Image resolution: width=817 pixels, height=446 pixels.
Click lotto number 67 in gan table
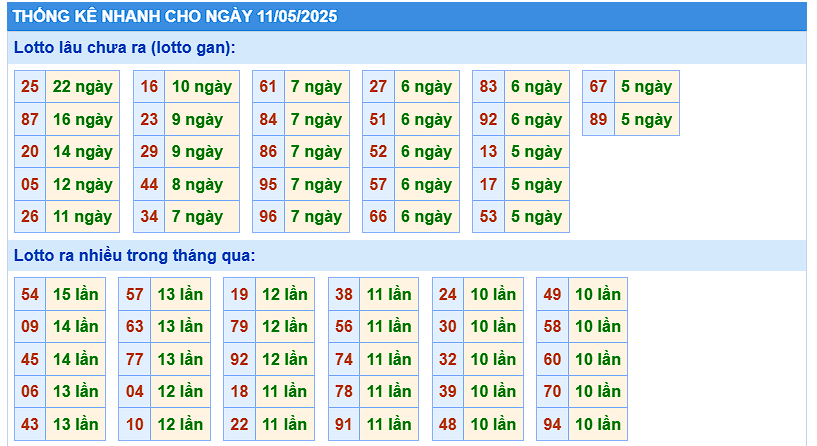pyautogui.click(x=598, y=86)
